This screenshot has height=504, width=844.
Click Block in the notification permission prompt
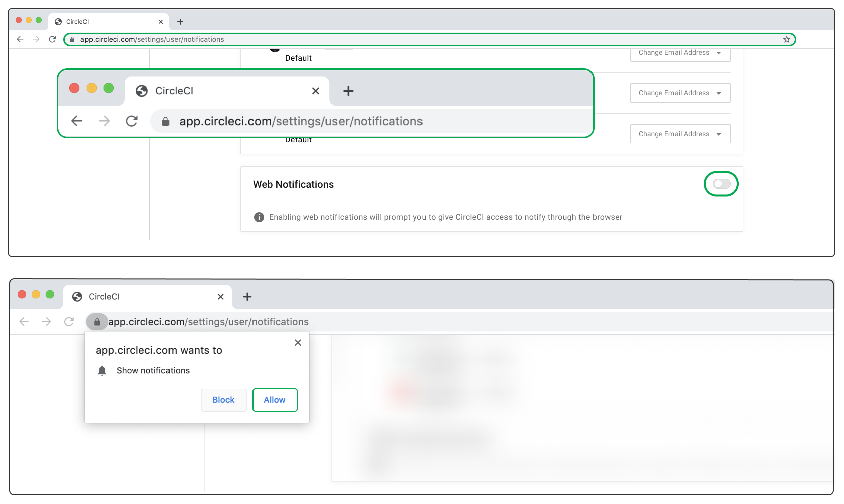click(x=223, y=400)
